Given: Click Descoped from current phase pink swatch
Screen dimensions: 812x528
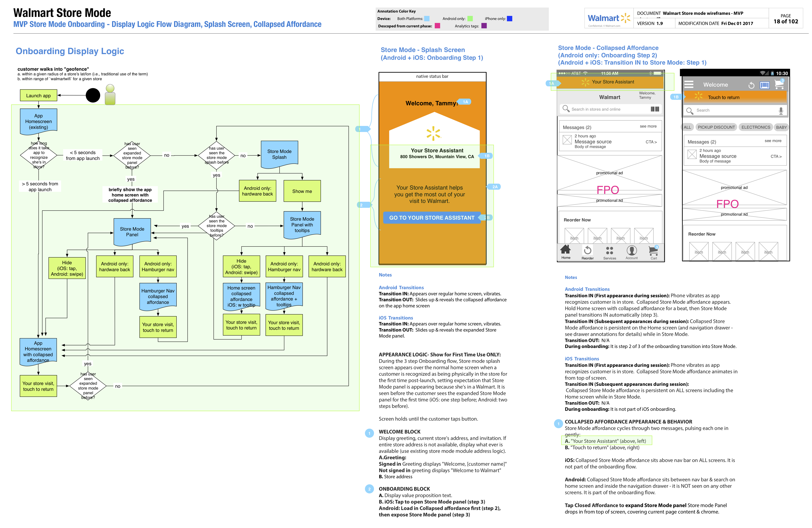Looking at the screenshot, I should tap(437, 26).
